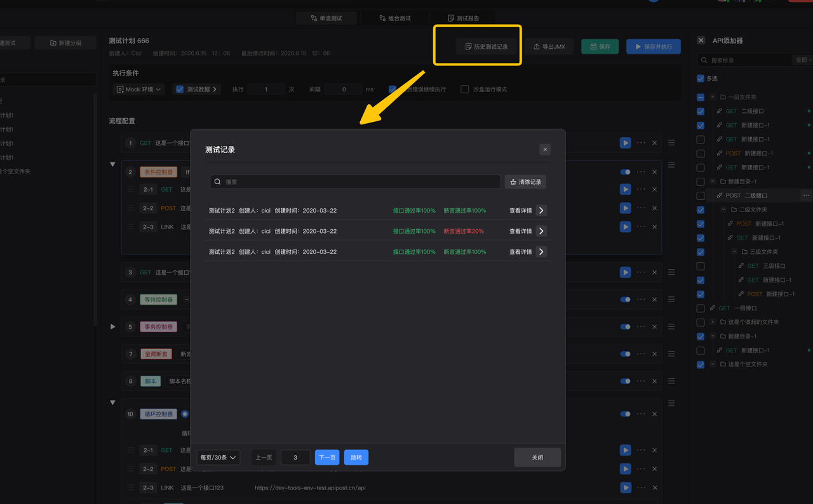Click the folder icon of 三级文件夹
The width and height of the screenshot is (813, 504).
pos(744,252)
